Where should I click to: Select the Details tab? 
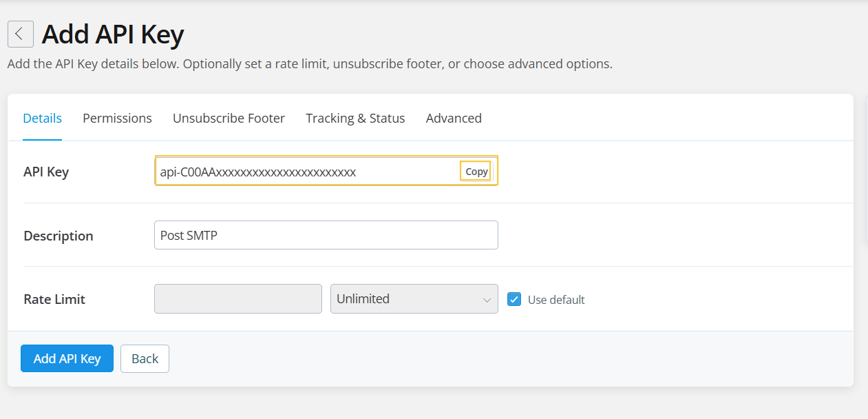(43, 118)
